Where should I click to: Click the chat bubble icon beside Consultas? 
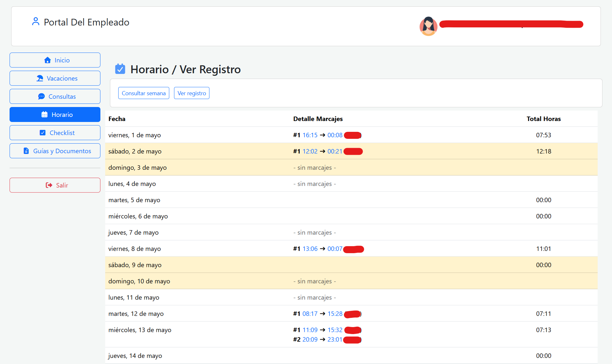pos(41,96)
